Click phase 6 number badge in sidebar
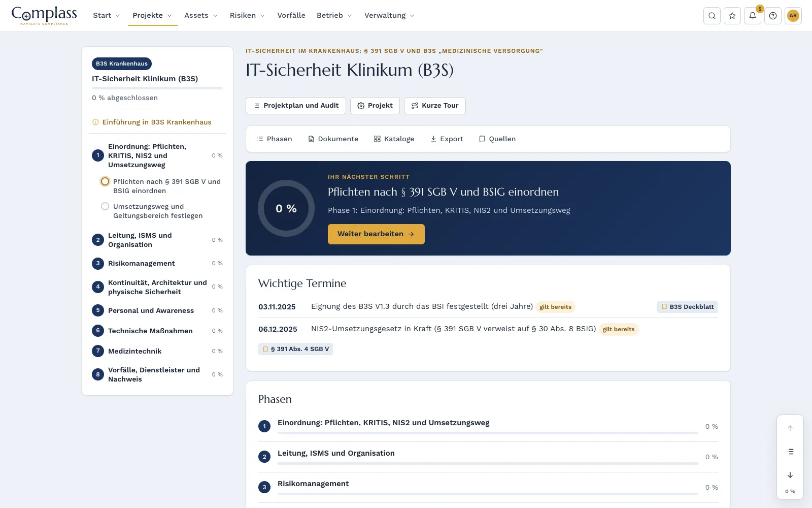This screenshot has width=812, height=508. click(98, 331)
